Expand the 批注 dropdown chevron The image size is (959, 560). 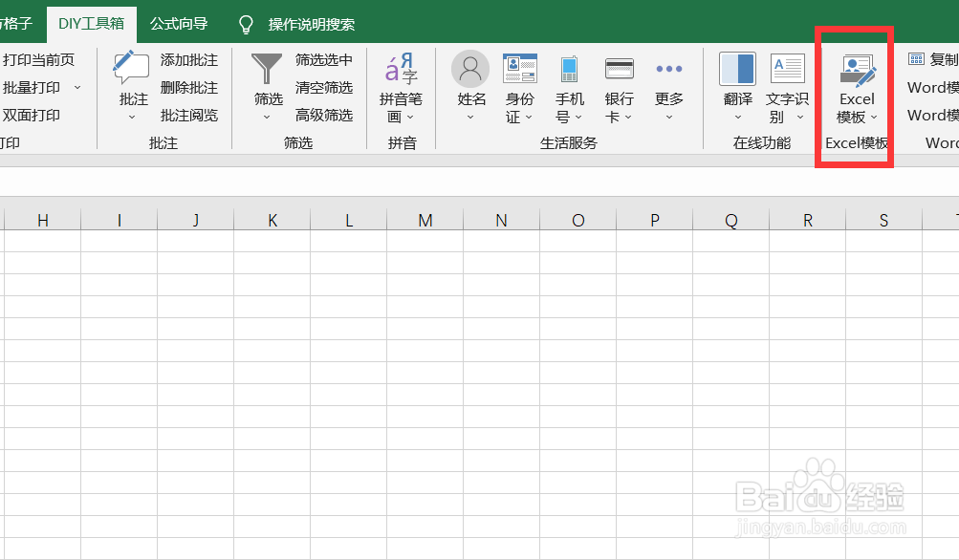132,117
